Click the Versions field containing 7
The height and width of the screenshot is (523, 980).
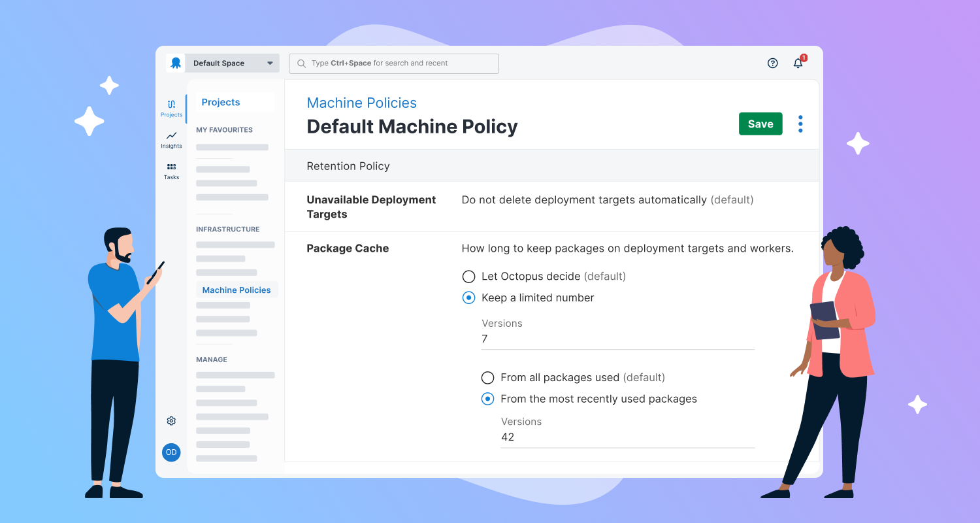click(x=618, y=339)
